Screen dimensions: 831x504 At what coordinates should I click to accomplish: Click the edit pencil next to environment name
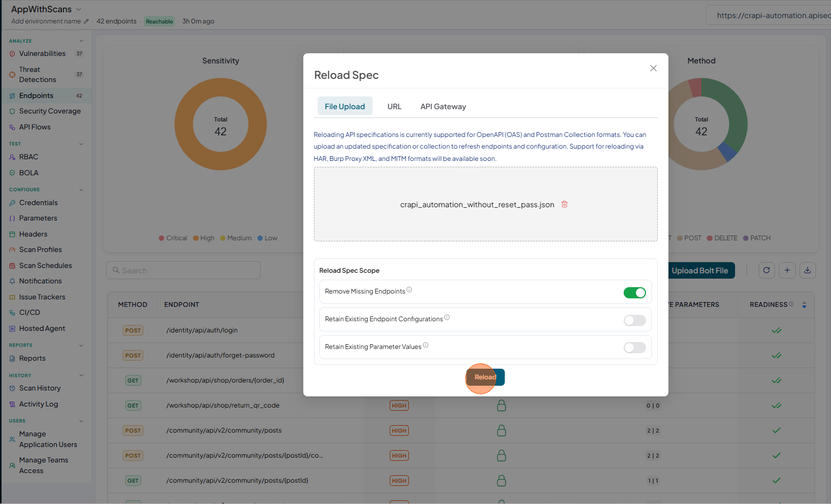(x=86, y=21)
